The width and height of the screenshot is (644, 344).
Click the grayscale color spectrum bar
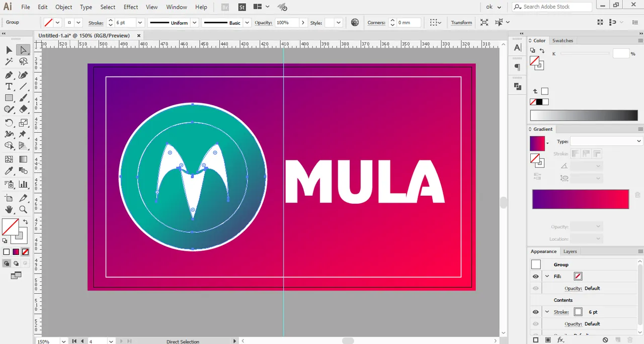click(x=584, y=116)
